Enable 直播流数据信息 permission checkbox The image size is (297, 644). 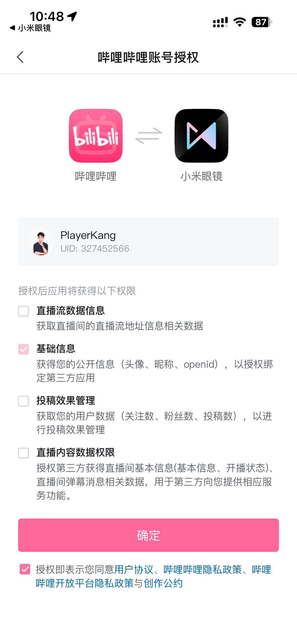tap(23, 311)
